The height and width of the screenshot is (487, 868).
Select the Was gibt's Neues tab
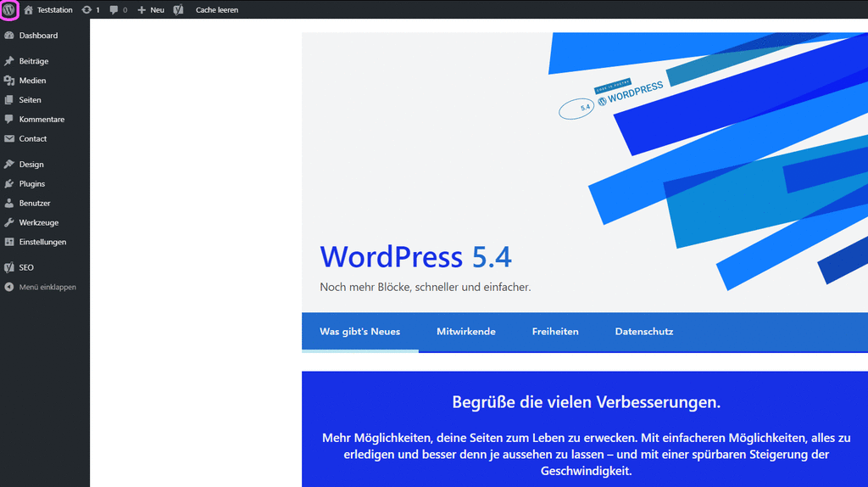[359, 332]
